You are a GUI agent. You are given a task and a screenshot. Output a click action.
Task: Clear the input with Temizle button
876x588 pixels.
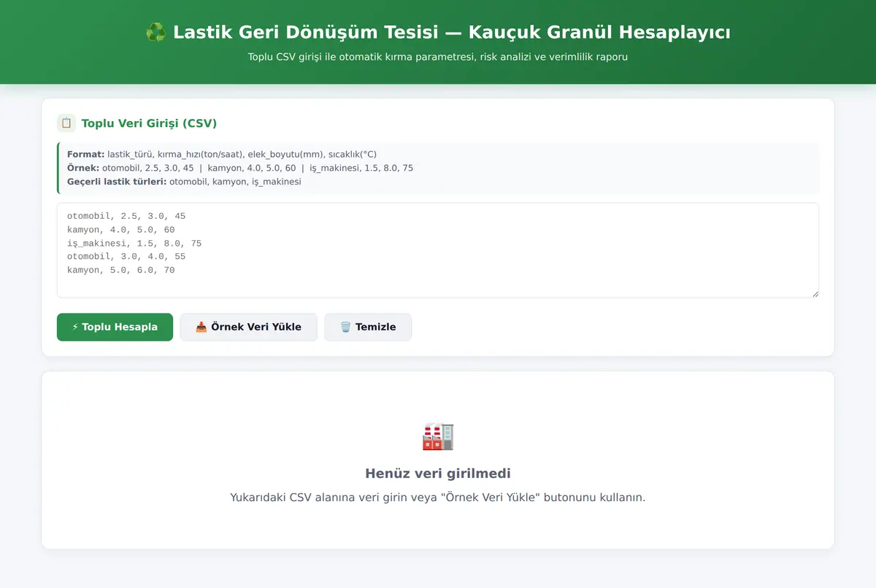[x=368, y=327]
